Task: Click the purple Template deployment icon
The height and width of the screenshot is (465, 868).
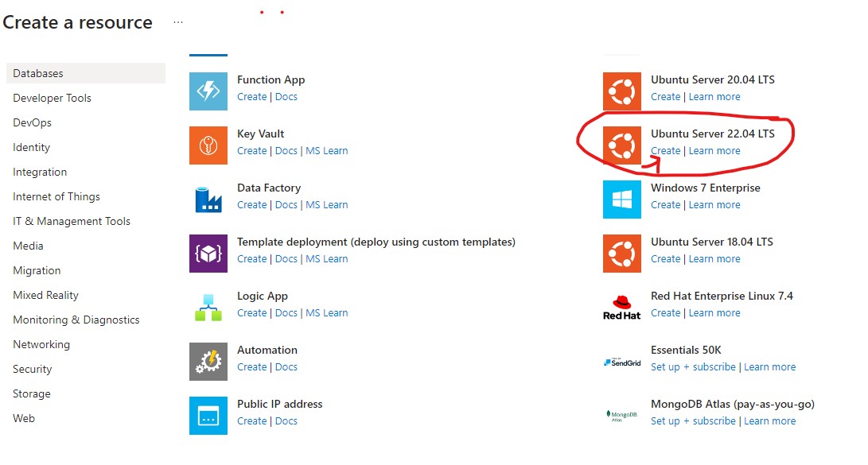Action: tap(208, 254)
